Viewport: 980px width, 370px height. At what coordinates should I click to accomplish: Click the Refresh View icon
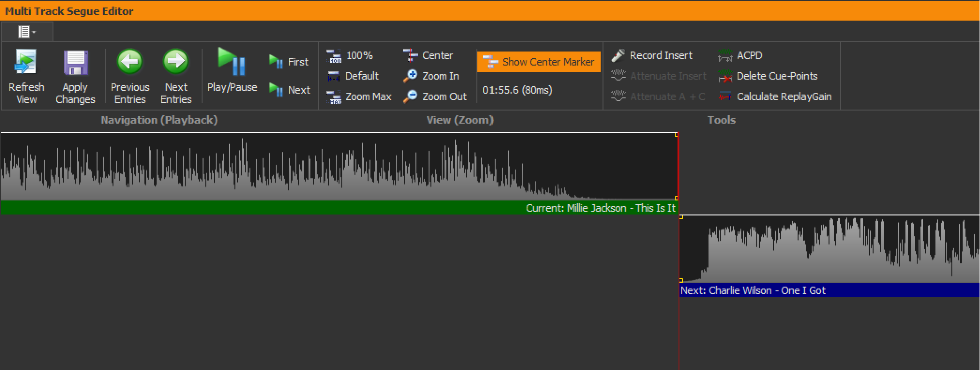pos(26,63)
